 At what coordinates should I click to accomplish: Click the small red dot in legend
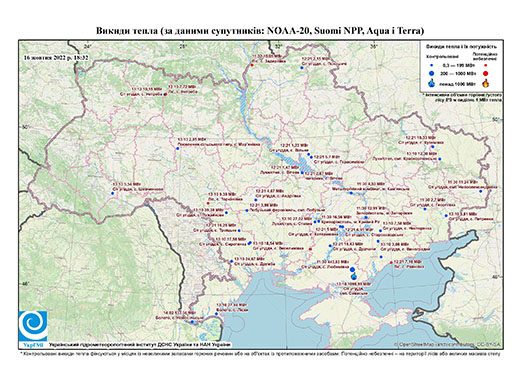486,65
